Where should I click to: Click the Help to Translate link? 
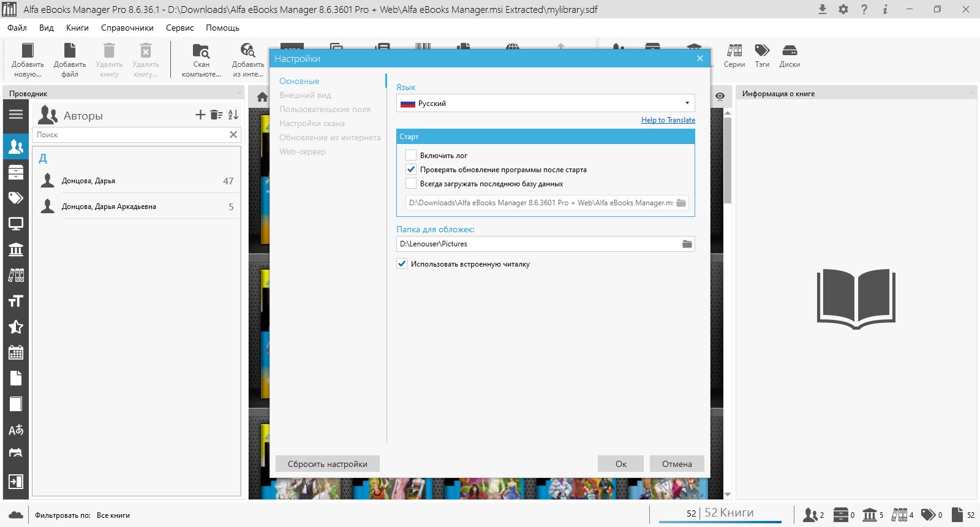pyautogui.click(x=668, y=120)
